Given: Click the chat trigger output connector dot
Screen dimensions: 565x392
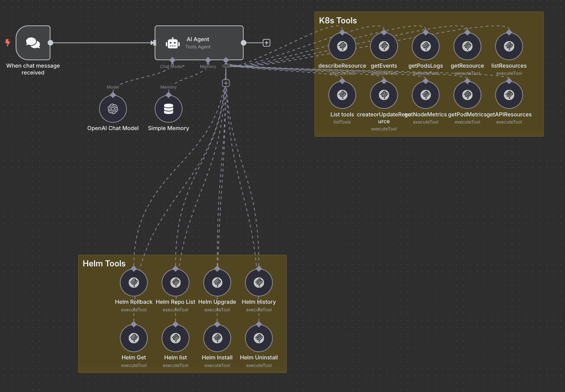Looking at the screenshot, I should pos(50,43).
